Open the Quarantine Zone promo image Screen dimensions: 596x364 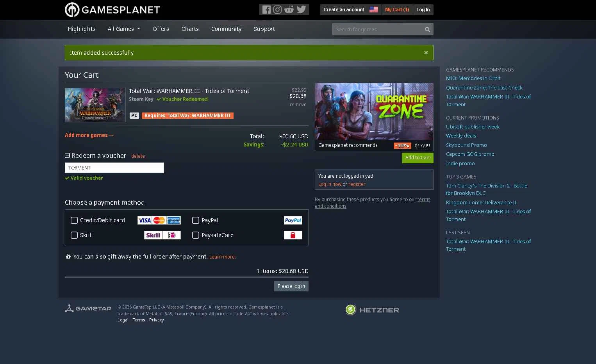[x=374, y=112]
